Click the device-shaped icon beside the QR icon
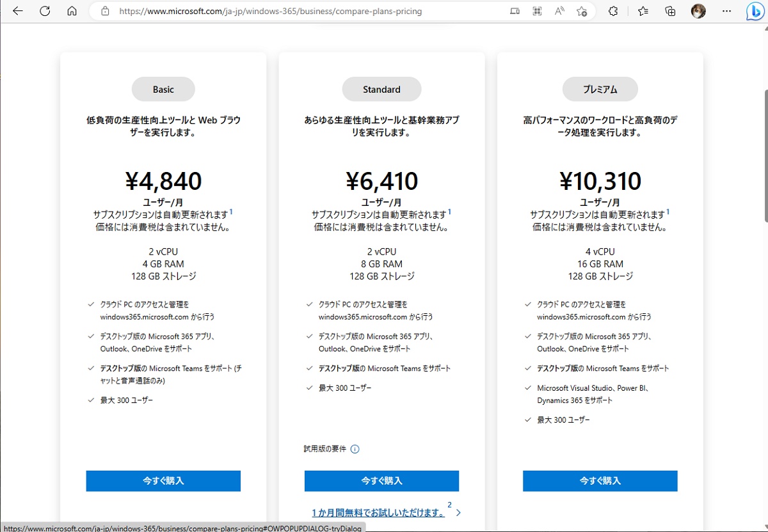This screenshot has height=532, width=768. (x=515, y=12)
